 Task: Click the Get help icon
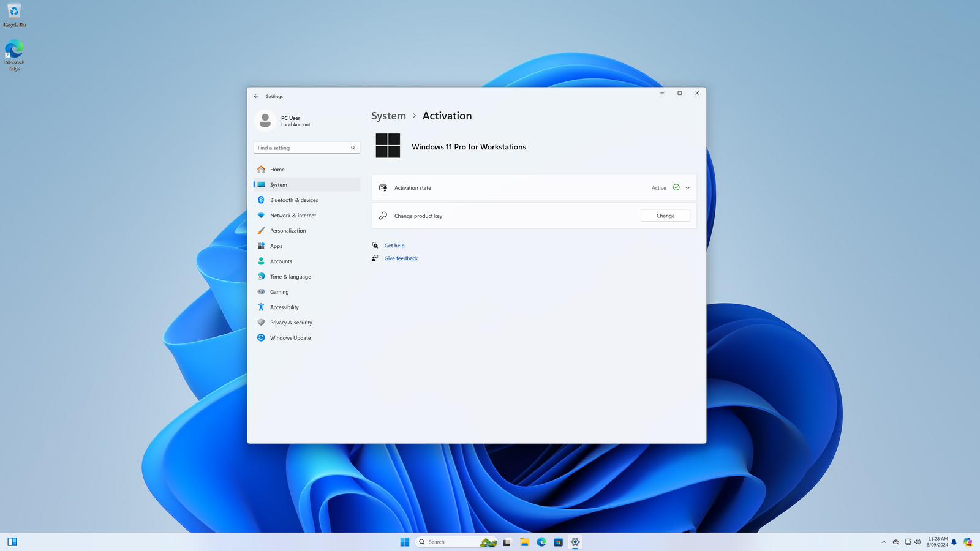point(375,246)
